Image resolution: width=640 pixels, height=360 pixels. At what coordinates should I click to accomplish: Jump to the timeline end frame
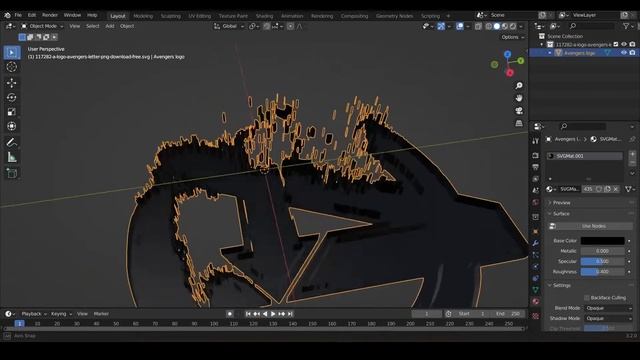[x=290, y=314]
